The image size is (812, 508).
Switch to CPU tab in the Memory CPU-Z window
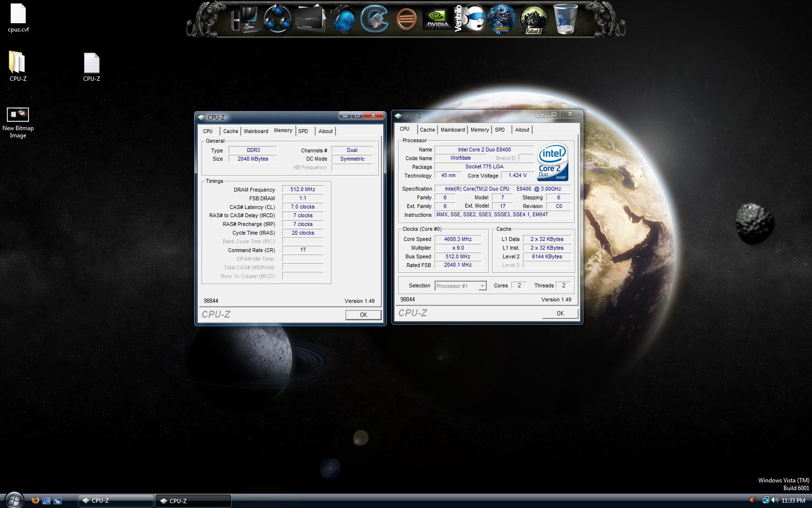pos(208,131)
